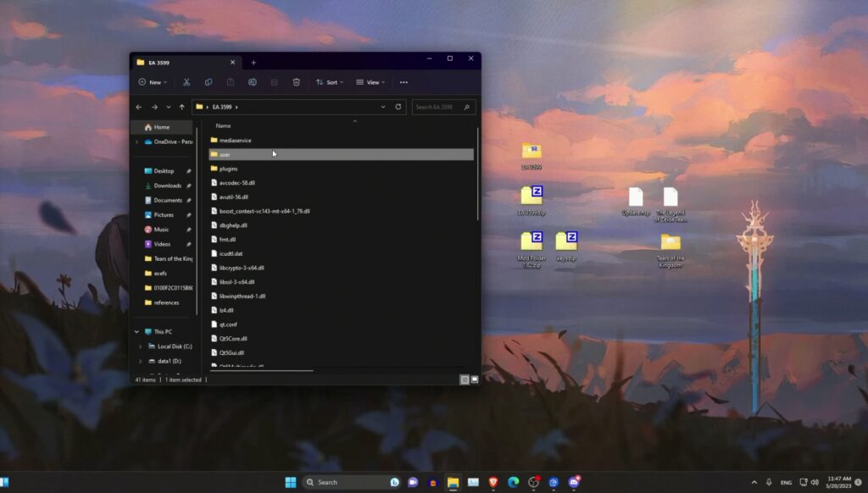
Task: Open the exefs folder in the sidebar
Action: pos(160,274)
